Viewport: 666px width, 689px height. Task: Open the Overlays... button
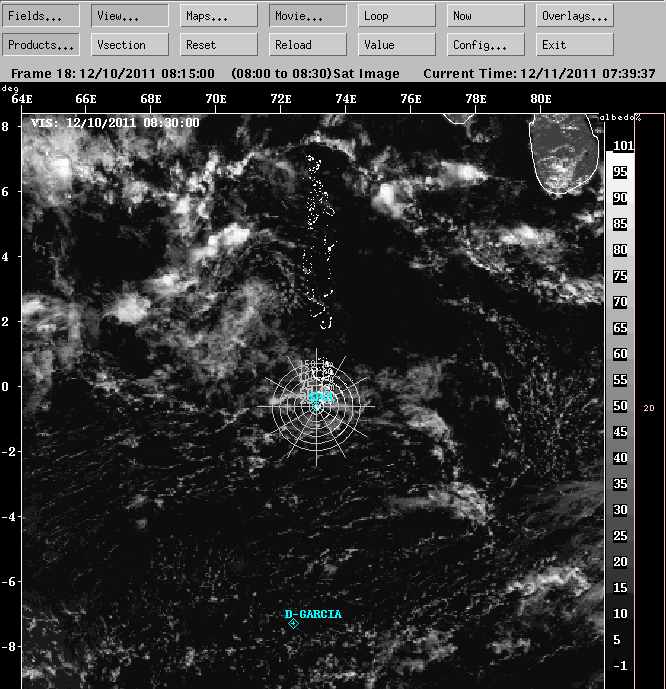click(575, 16)
